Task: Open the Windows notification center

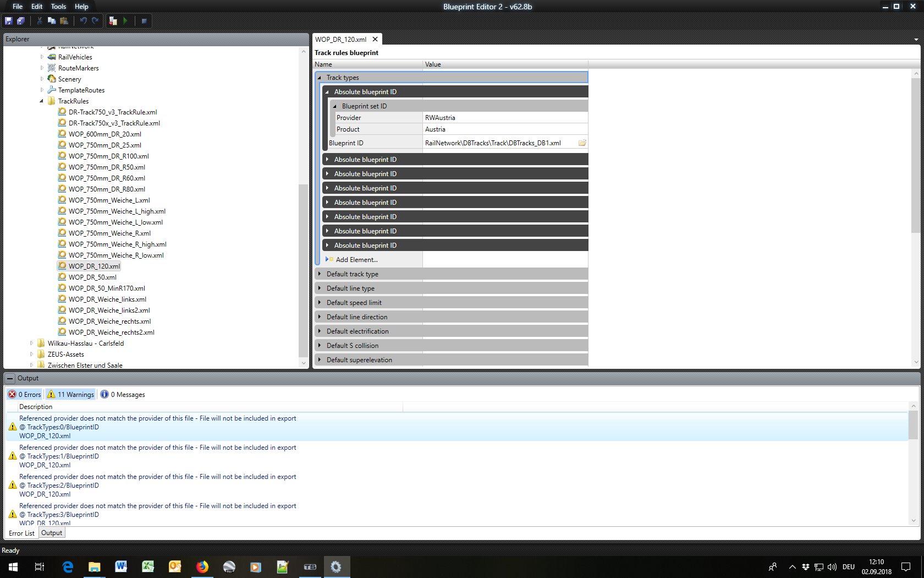Action: 906,566
